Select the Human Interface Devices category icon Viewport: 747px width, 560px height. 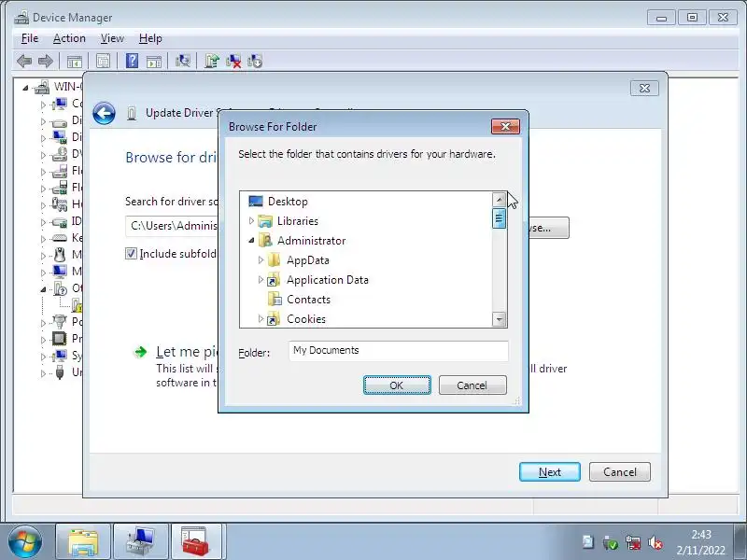[60, 204]
